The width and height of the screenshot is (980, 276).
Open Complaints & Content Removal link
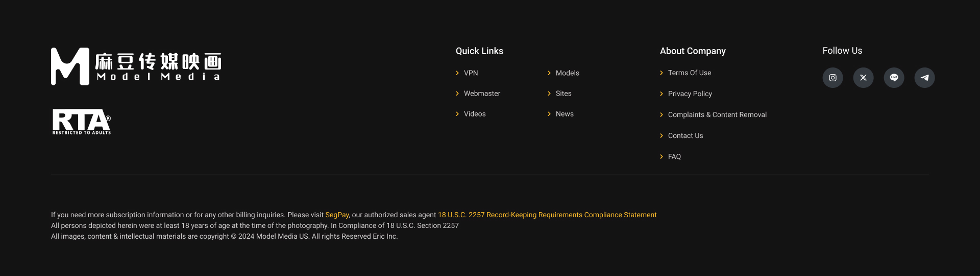click(717, 115)
